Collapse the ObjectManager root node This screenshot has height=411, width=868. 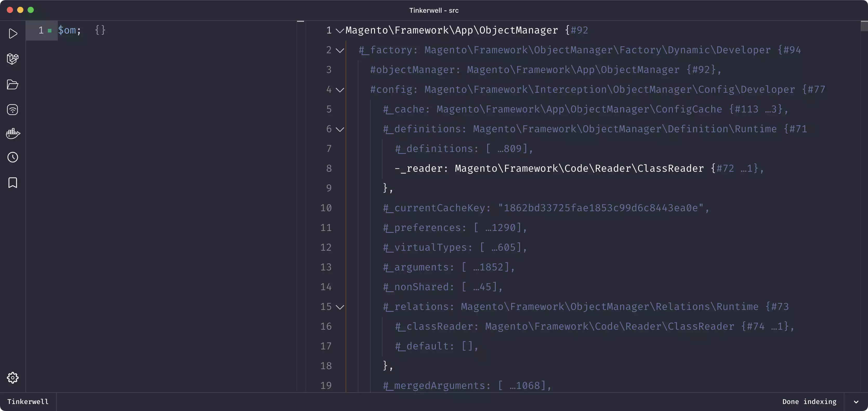[340, 31]
